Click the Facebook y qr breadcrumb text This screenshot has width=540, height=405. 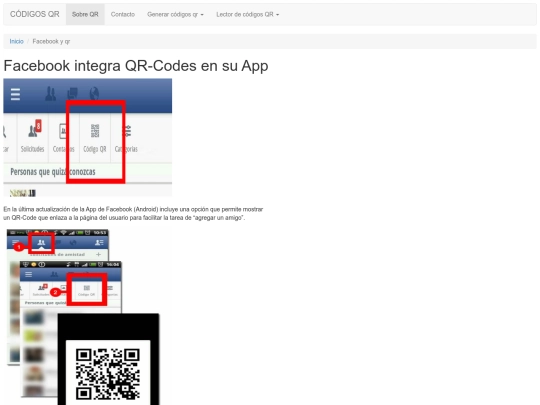pyautogui.click(x=51, y=41)
